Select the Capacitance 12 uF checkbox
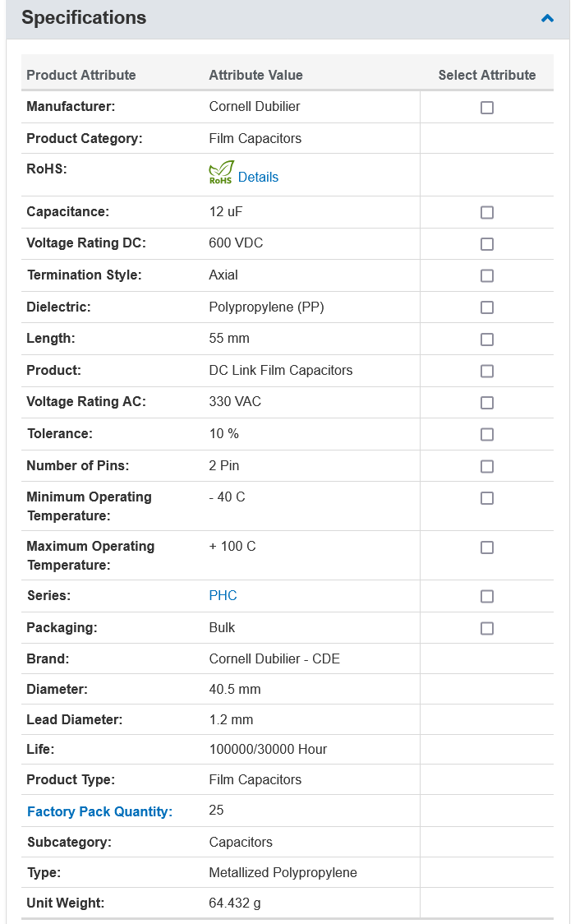The width and height of the screenshot is (575, 924). pos(487,212)
